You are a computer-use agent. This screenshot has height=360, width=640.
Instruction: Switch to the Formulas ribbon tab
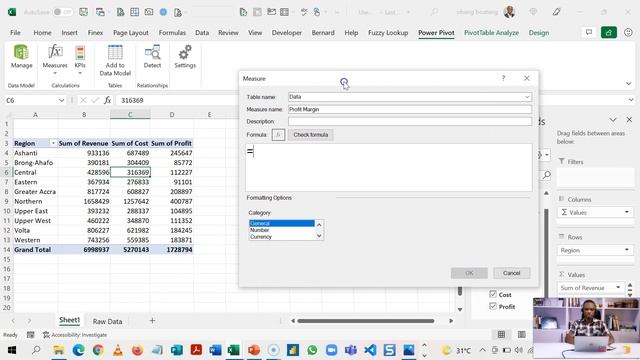click(x=172, y=33)
